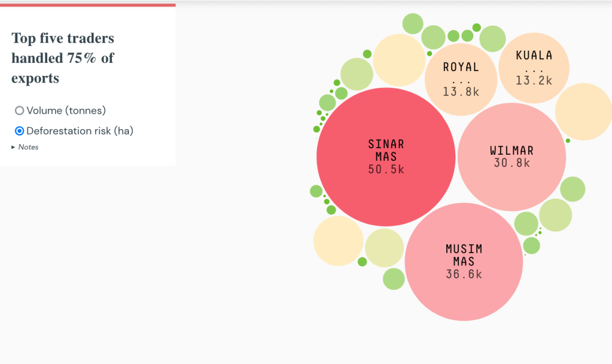The image size is (612, 364).
Task: Select the "Volume (tonnes)" radio button
Action: [x=20, y=110]
